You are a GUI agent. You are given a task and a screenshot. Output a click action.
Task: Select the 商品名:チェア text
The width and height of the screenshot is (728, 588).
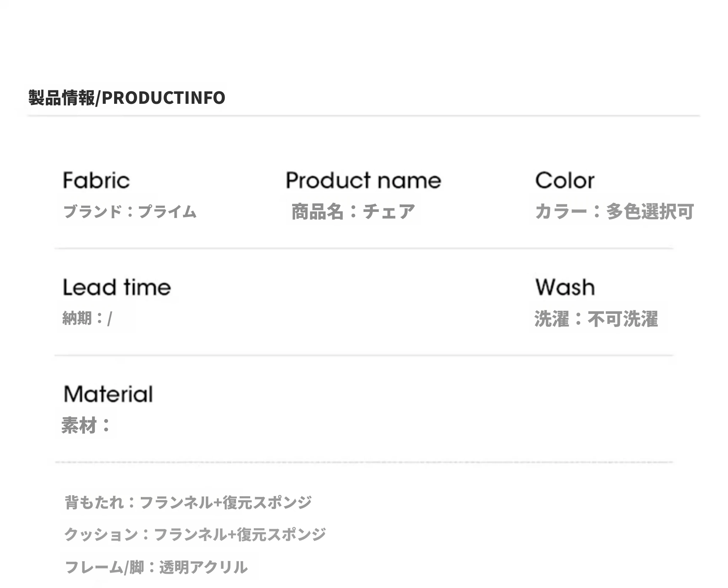[x=353, y=212]
